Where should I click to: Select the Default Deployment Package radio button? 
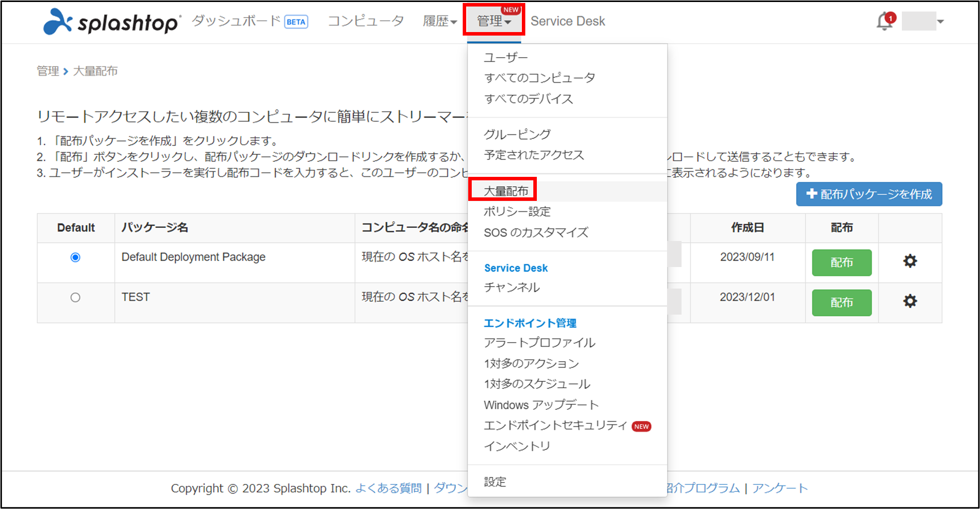(x=75, y=258)
